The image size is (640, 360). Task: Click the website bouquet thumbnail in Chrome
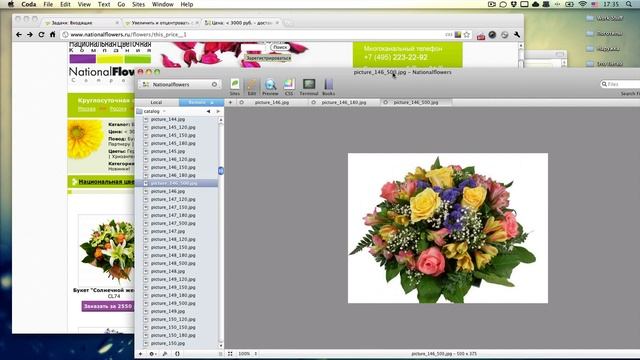(107, 250)
